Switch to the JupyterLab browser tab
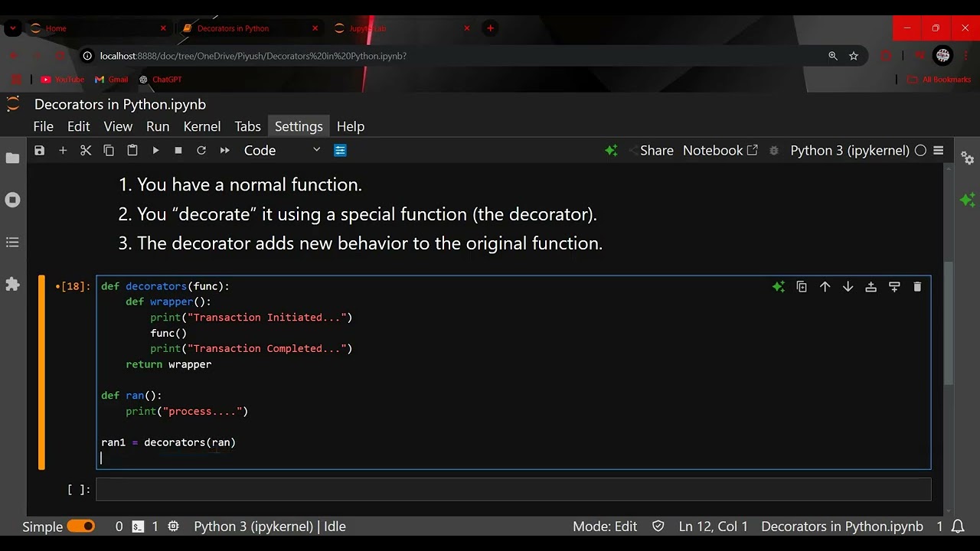Viewport: 980px width, 551px height. point(403,28)
